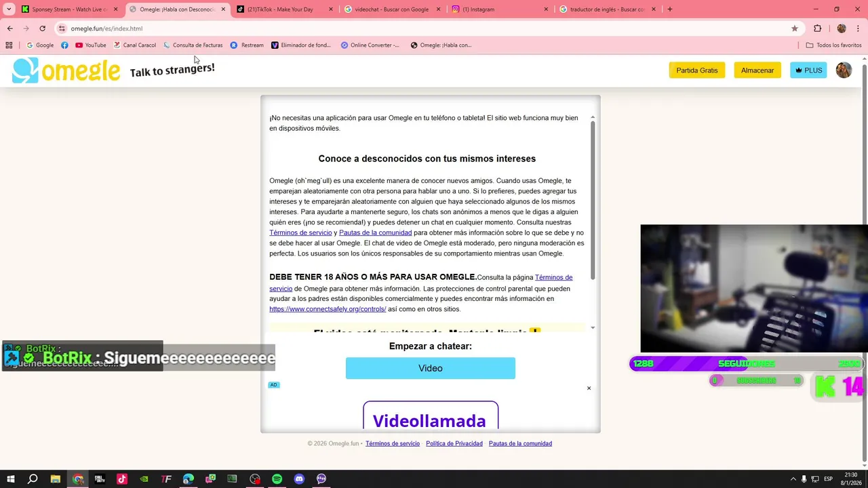This screenshot has width=868, height=488.
Task: Start a Video chat
Action: click(x=431, y=368)
